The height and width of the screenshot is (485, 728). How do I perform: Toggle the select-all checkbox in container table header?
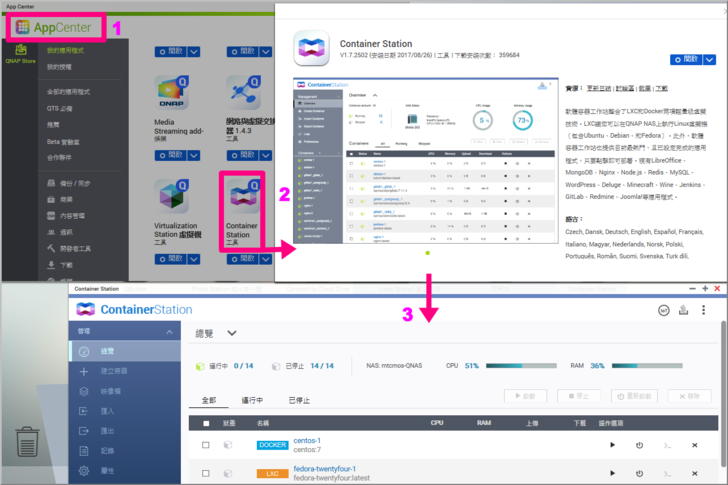(x=206, y=423)
